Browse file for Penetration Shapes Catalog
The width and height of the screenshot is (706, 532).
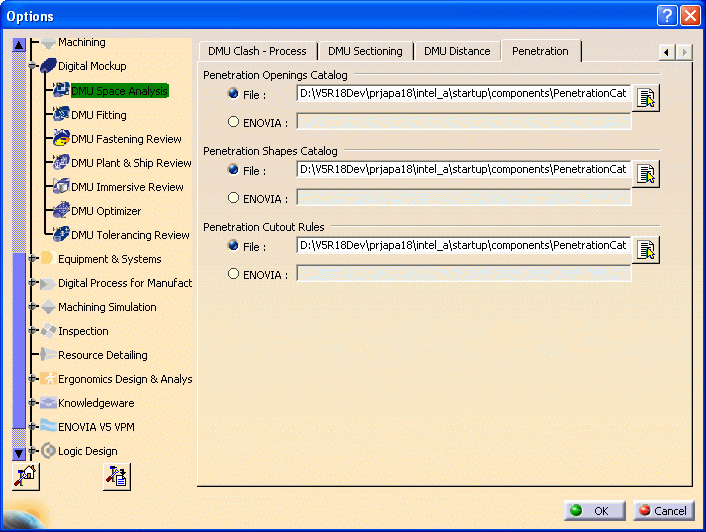click(647, 173)
